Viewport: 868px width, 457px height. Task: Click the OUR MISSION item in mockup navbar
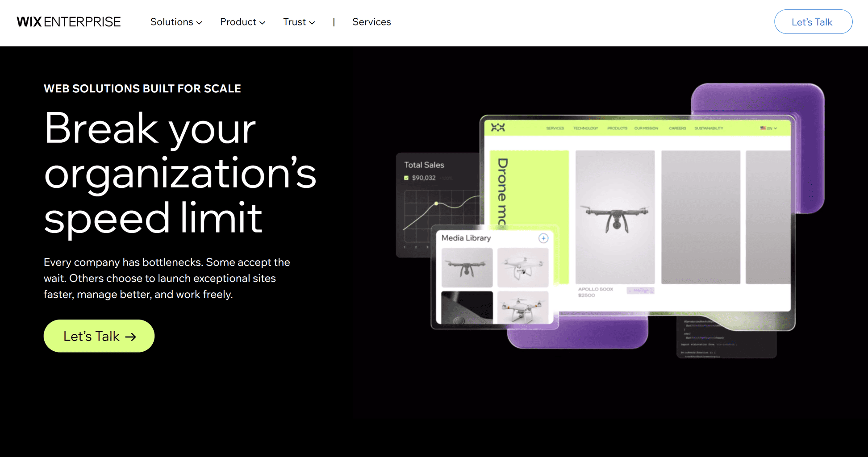646,128
